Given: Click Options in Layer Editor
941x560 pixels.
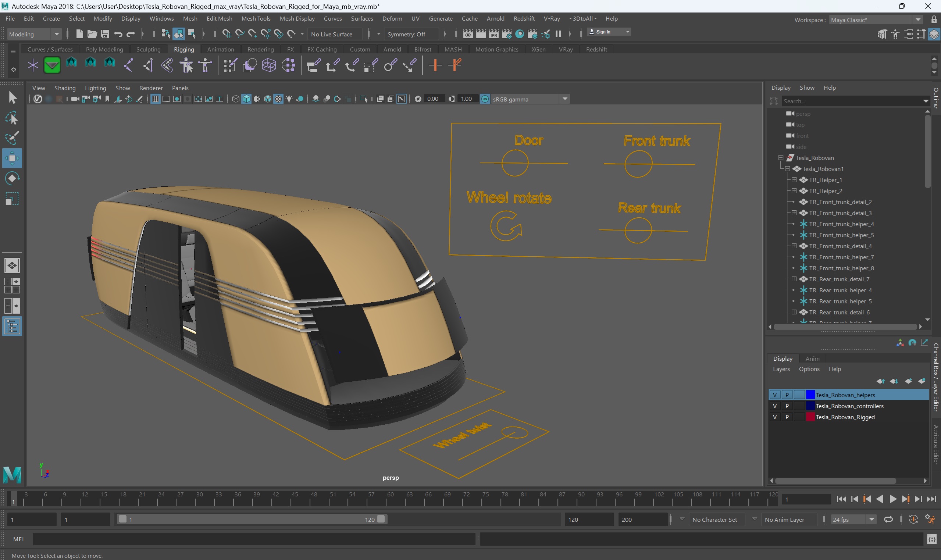Looking at the screenshot, I should pyautogui.click(x=809, y=369).
